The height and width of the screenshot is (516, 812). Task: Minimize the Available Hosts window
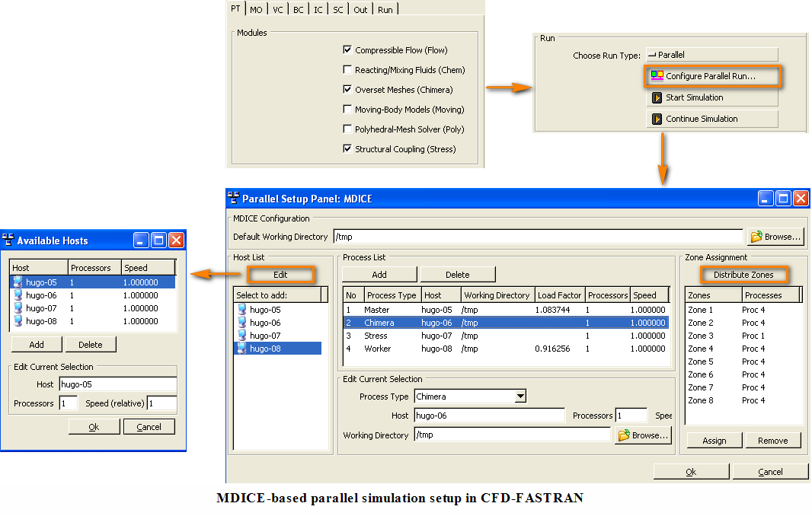142,240
